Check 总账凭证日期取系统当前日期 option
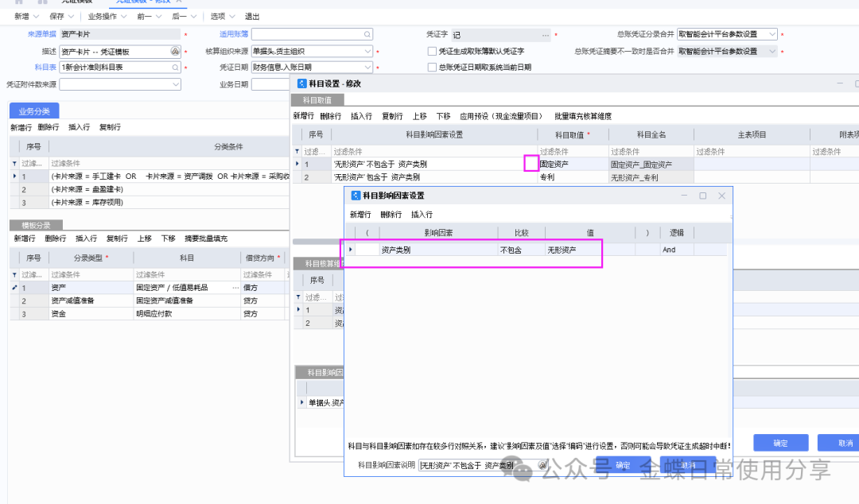The height and width of the screenshot is (504, 859). [x=432, y=68]
